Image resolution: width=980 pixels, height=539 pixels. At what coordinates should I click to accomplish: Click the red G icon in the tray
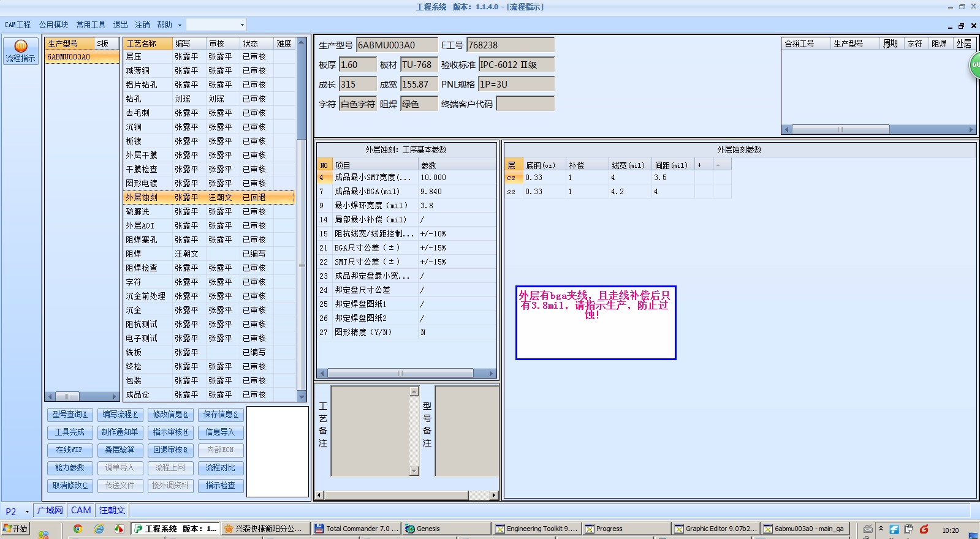[x=924, y=529]
